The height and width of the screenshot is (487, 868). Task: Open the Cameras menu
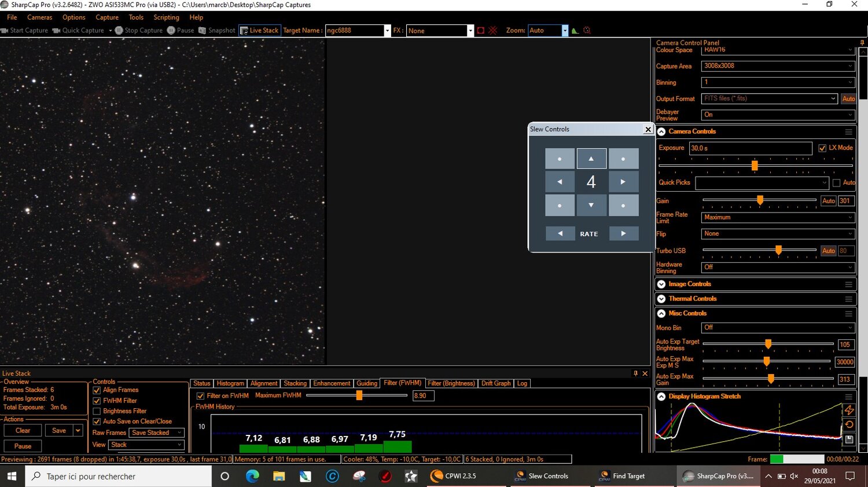pyautogui.click(x=39, y=17)
